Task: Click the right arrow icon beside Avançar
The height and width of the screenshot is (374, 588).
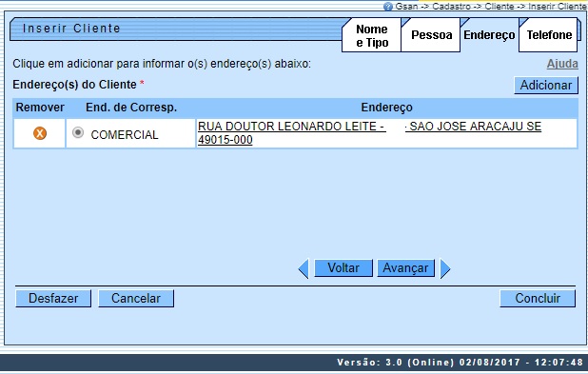Action: (x=444, y=268)
